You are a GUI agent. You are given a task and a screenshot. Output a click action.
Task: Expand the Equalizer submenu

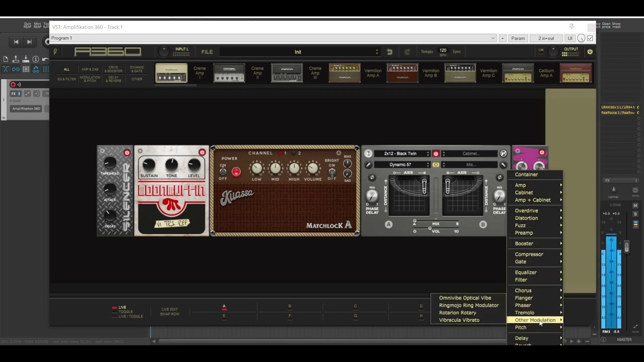tap(535, 273)
